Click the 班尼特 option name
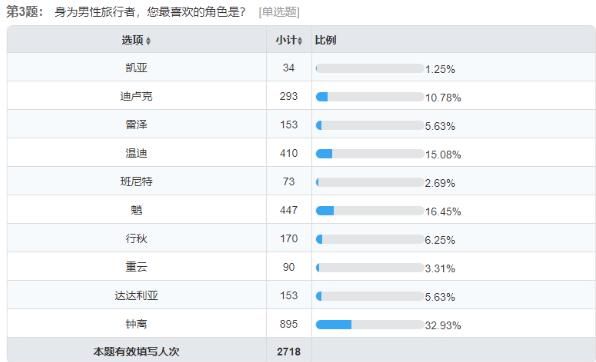The width and height of the screenshot is (596, 362). pos(136,181)
